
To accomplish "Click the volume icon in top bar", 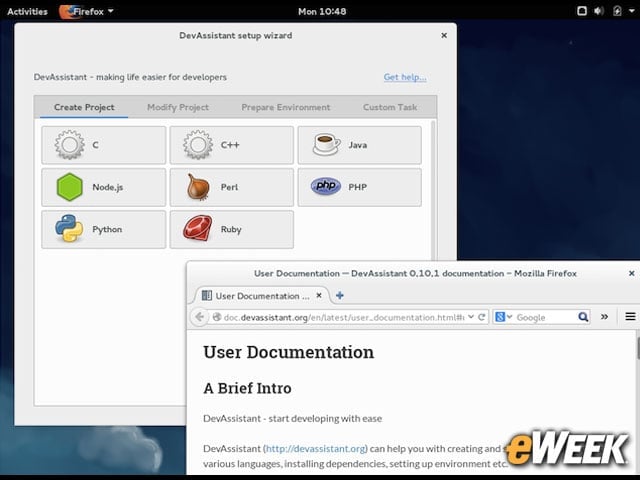I will point(599,11).
